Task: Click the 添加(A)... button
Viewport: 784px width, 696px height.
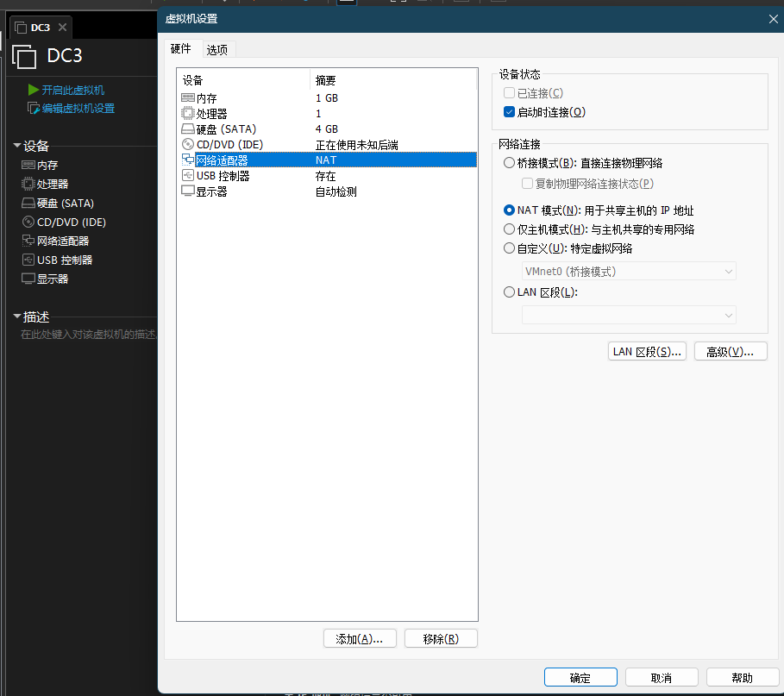Action: click(360, 639)
